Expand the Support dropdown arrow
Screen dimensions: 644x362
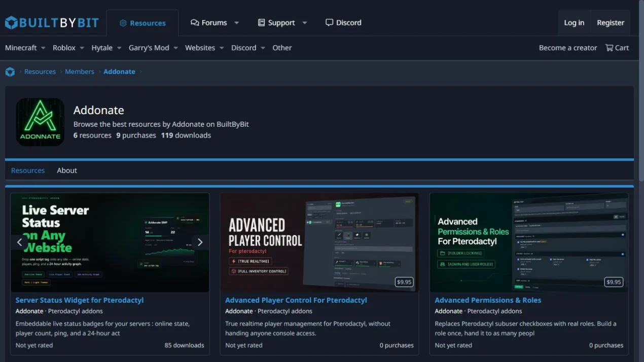(304, 23)
